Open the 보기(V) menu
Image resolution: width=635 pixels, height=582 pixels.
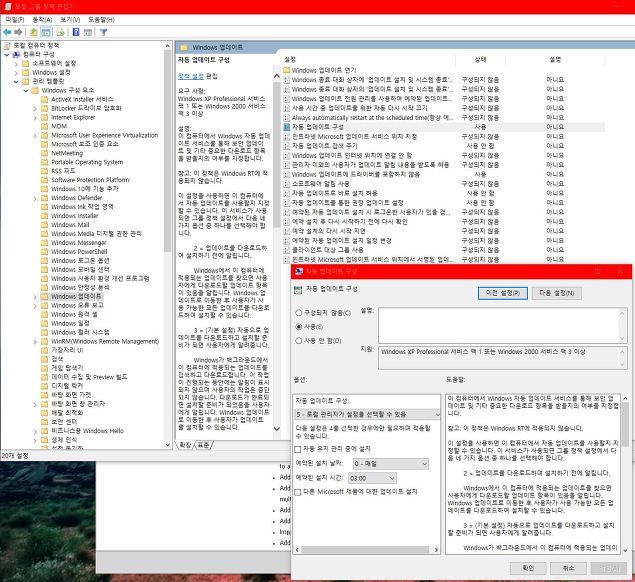(70, 19)
